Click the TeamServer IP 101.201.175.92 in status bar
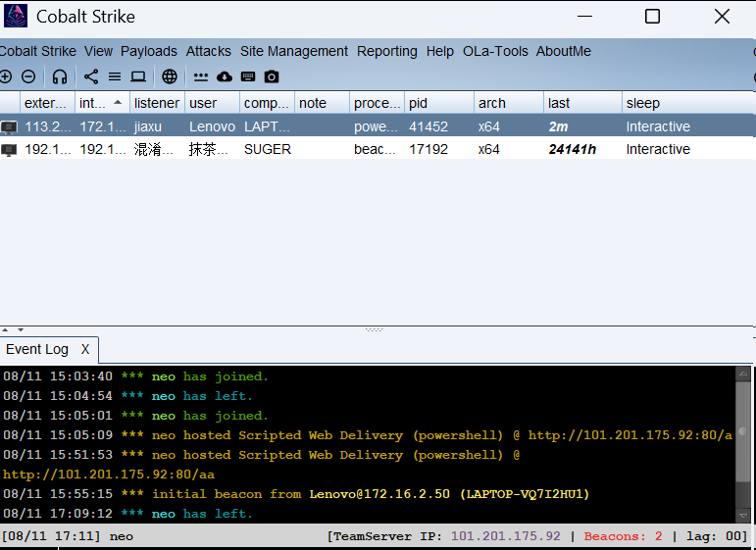 (506, 536)
